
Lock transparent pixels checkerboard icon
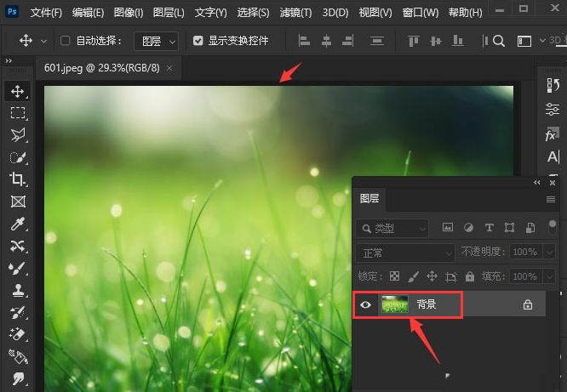[394, 276]
